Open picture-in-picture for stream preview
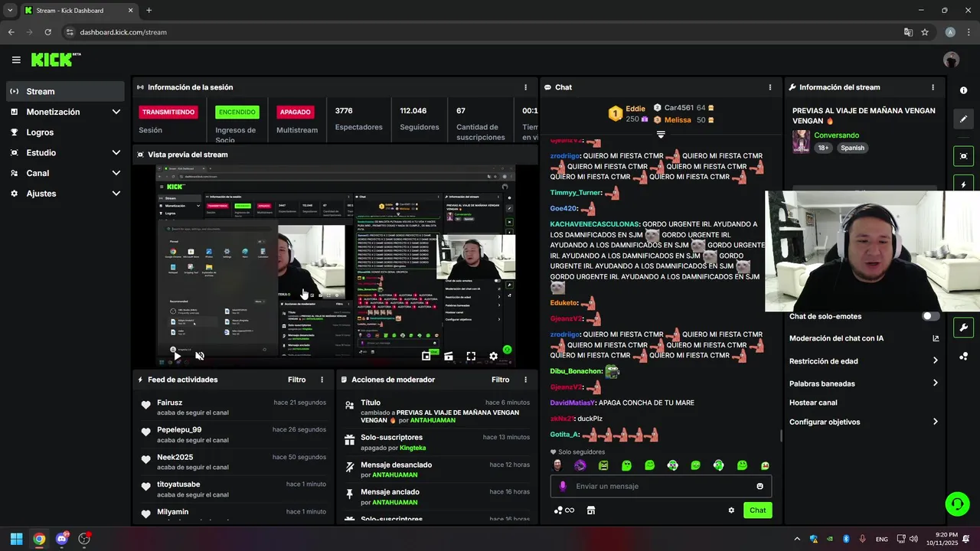980x551 pixels. coord(426,356)
